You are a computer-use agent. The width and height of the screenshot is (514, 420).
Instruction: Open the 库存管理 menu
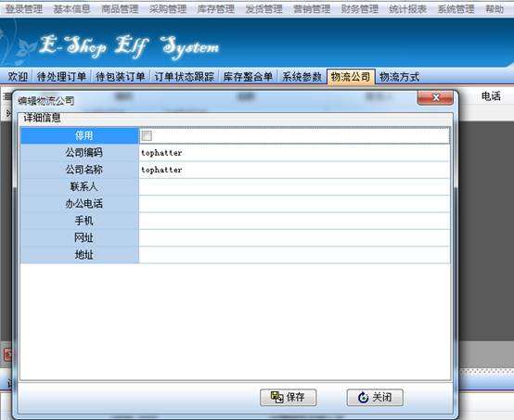[215, 9]
